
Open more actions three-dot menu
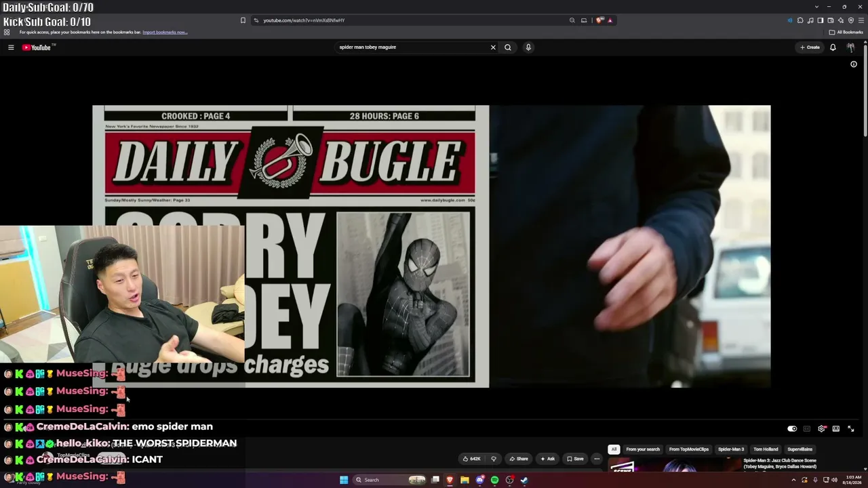pos(597,459)
